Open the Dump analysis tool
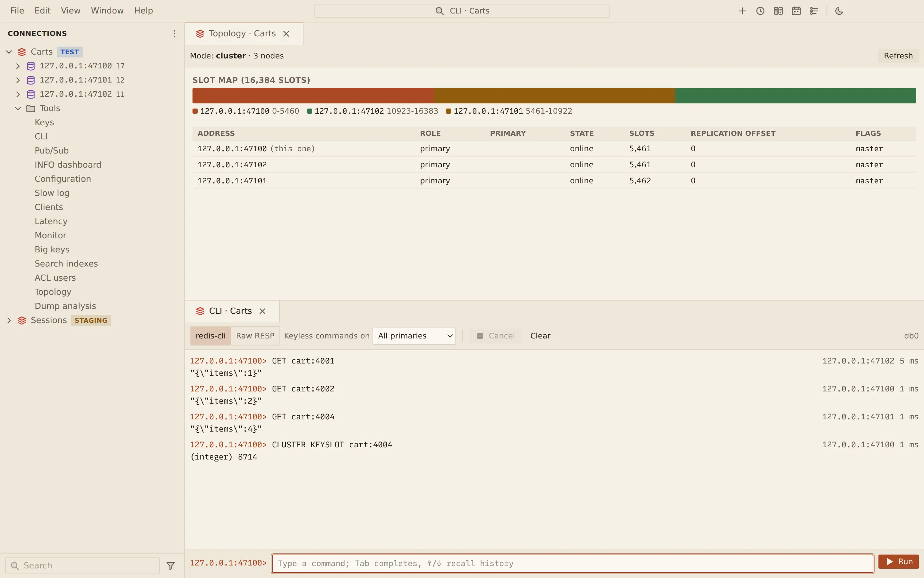Image resolution: width=924 pixels, height=578 pixels. tap(65, 306)
